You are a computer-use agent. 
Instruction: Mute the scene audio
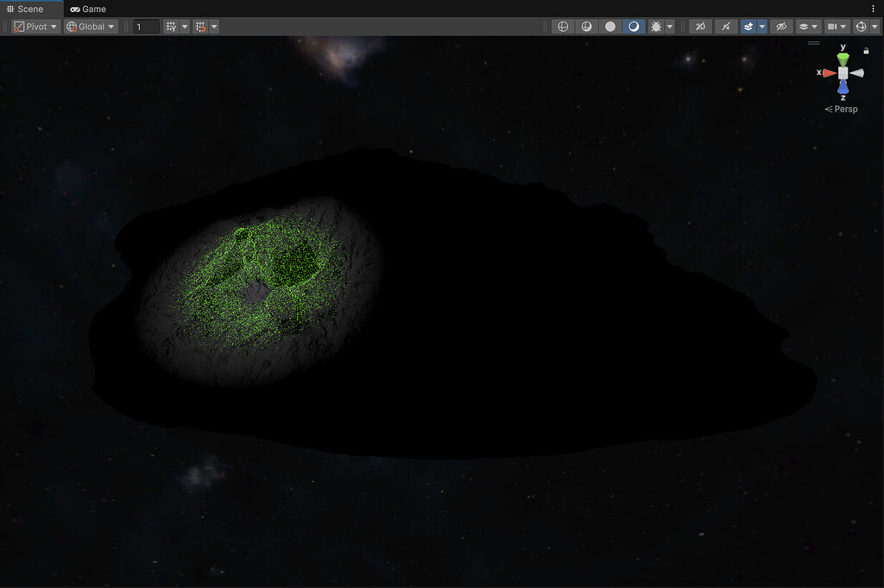(x=725, y=26)
